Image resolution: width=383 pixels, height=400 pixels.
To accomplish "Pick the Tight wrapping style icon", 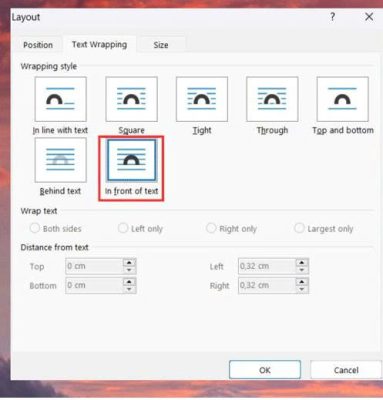I will [202, 99].
